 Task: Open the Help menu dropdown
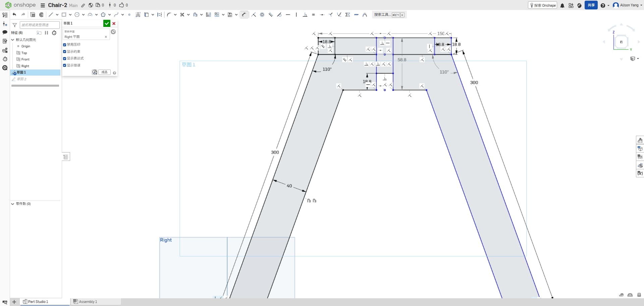pyautogui.click(x=605, y=5)
